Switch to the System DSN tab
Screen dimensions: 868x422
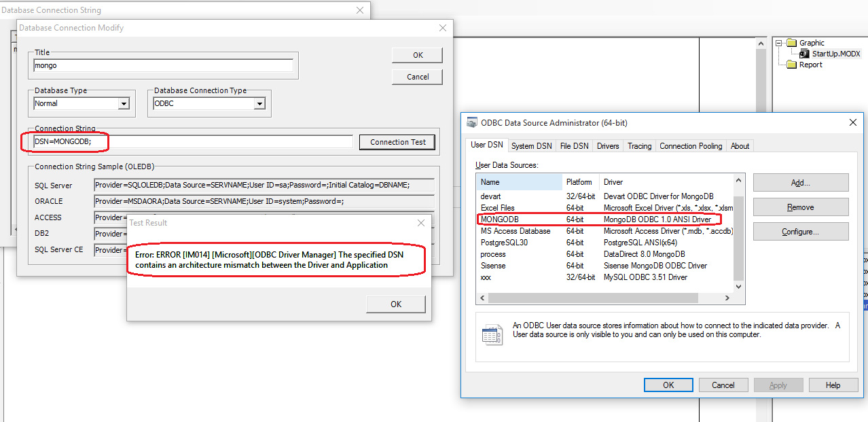[531, 146]
